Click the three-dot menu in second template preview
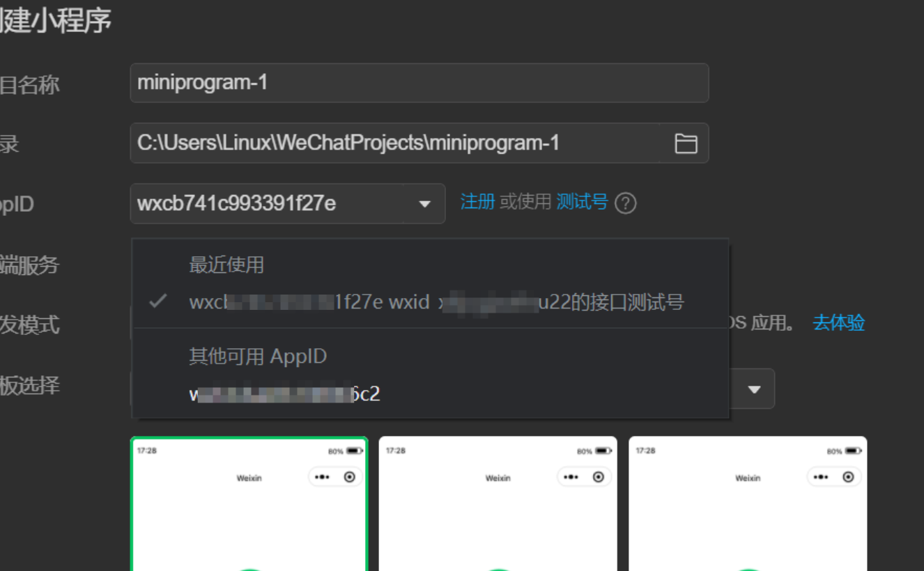Screen dimensions: 924x571 point(571,477)
